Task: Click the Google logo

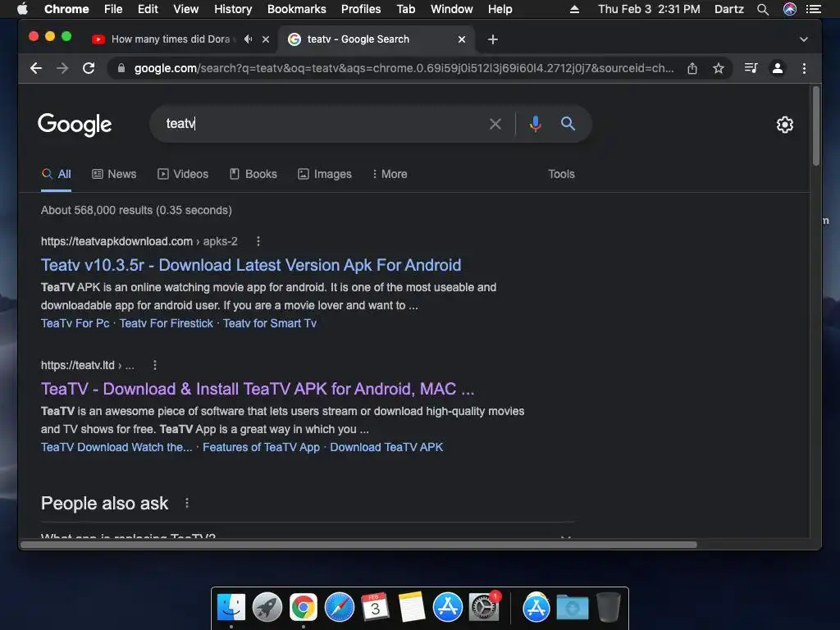Action: click(75, 125)
